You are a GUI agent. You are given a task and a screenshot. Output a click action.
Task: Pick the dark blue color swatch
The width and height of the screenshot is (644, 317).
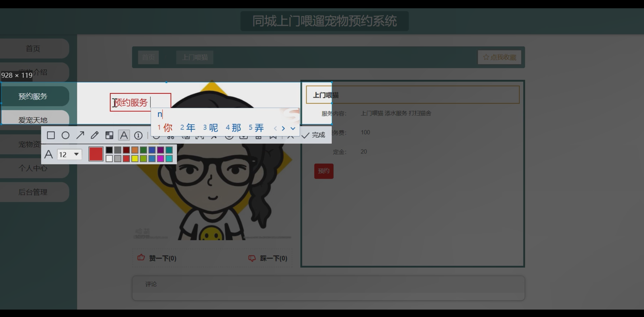click(152, 150)
